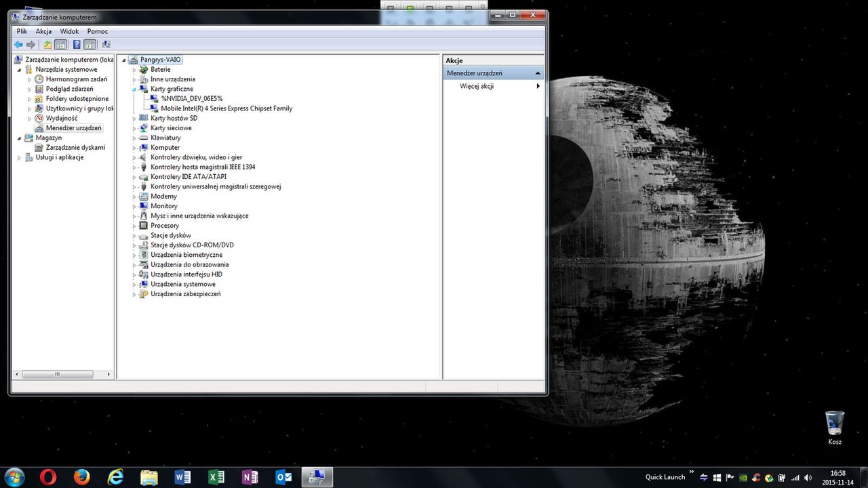Click the Urządzenia zabezpieczeń key icon
The height and width of the screenshot is (488, 868).
[144, 294]
